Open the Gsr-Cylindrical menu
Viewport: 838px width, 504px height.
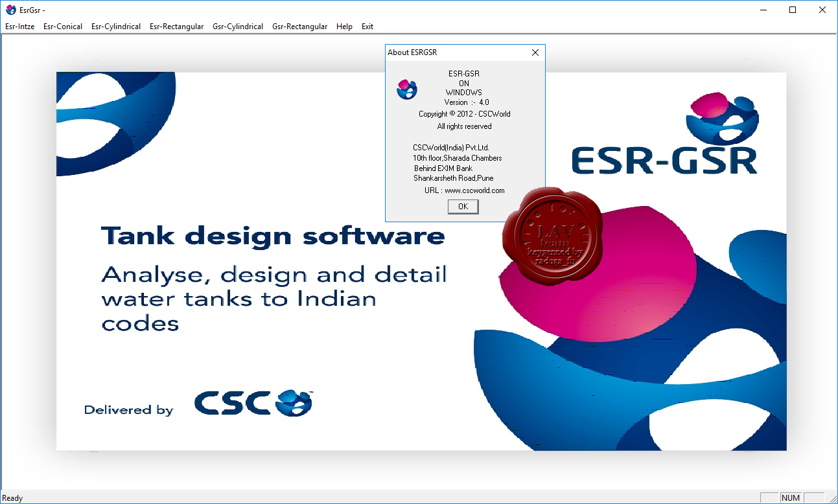238,27
